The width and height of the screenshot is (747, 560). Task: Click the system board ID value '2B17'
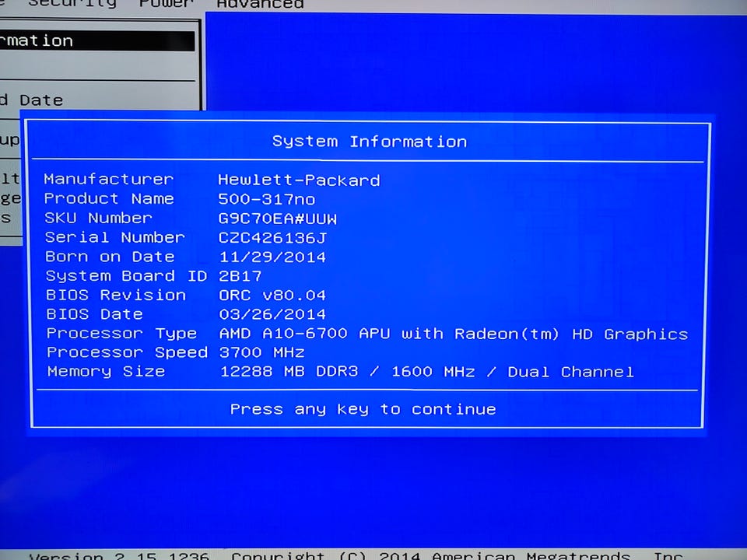(240, 275)
